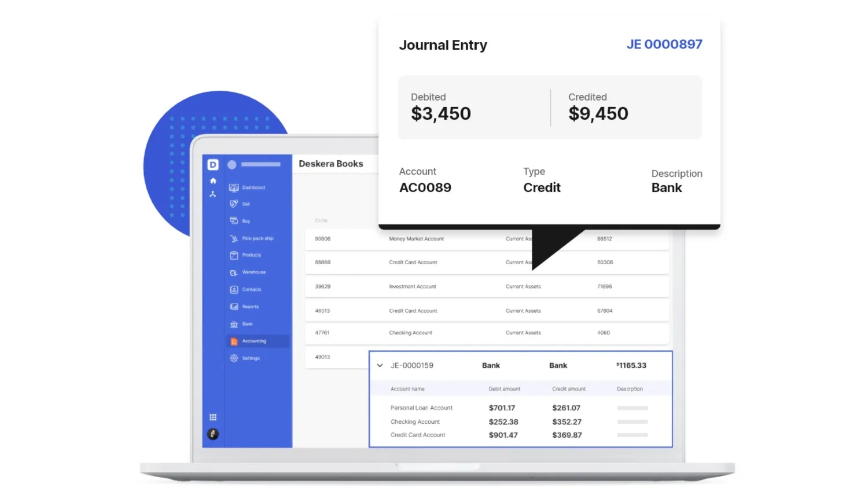The height and width of the screenshot is (488, 868).
Task: Click the Dashboard gauge icon
Action: pos(234,188)
